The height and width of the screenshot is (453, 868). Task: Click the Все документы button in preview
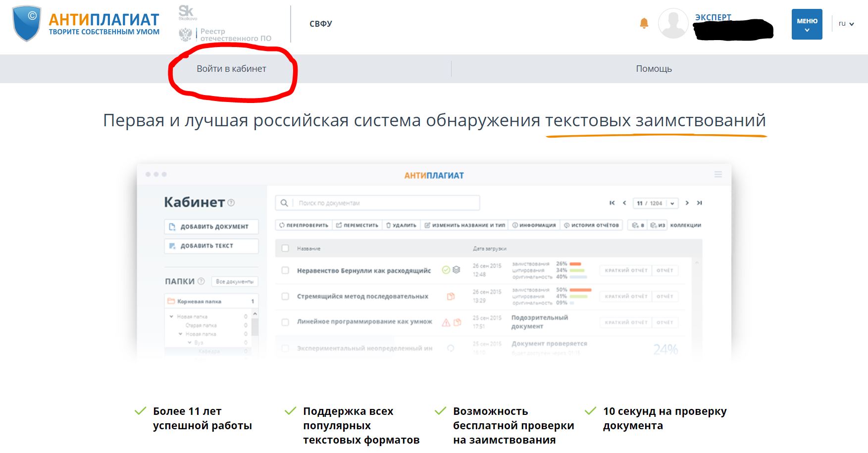pyautogui.click(x=235, y=281)
